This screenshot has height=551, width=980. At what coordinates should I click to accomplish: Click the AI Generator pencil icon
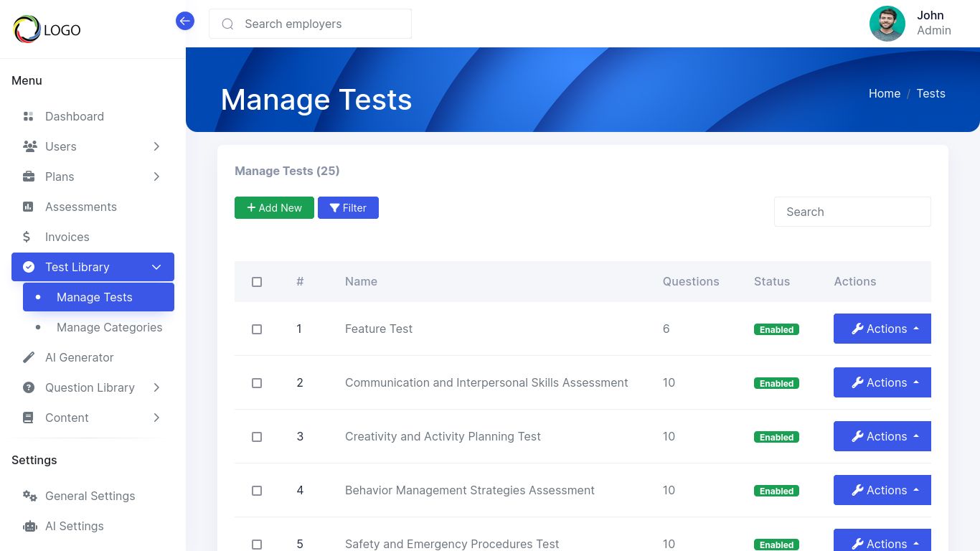[29, 357]
